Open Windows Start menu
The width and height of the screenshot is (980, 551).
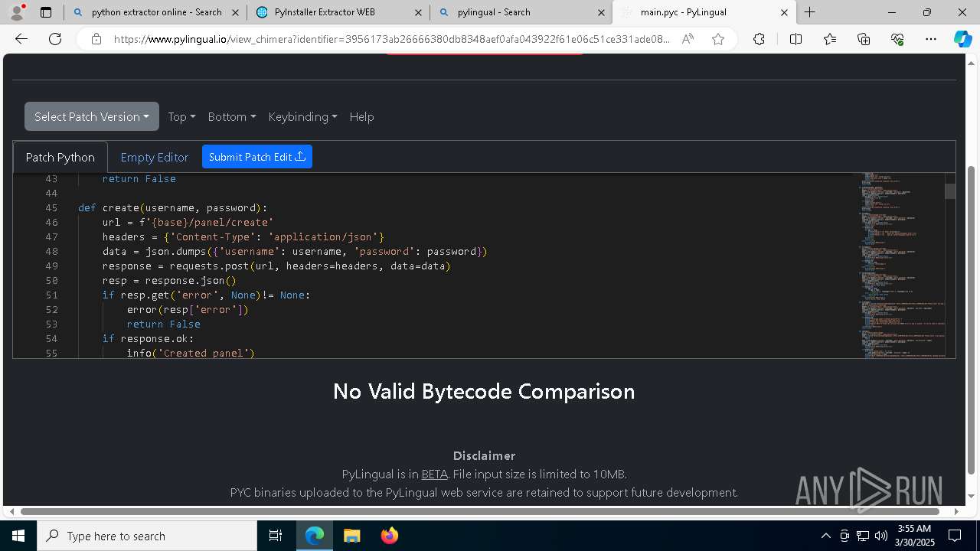pos(18,536)
